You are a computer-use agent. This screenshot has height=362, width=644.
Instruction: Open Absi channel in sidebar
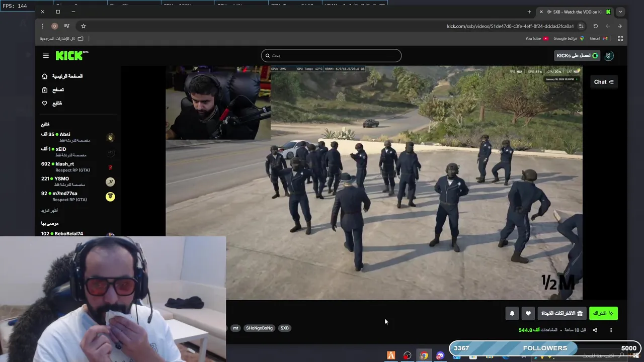pos(78,137)
